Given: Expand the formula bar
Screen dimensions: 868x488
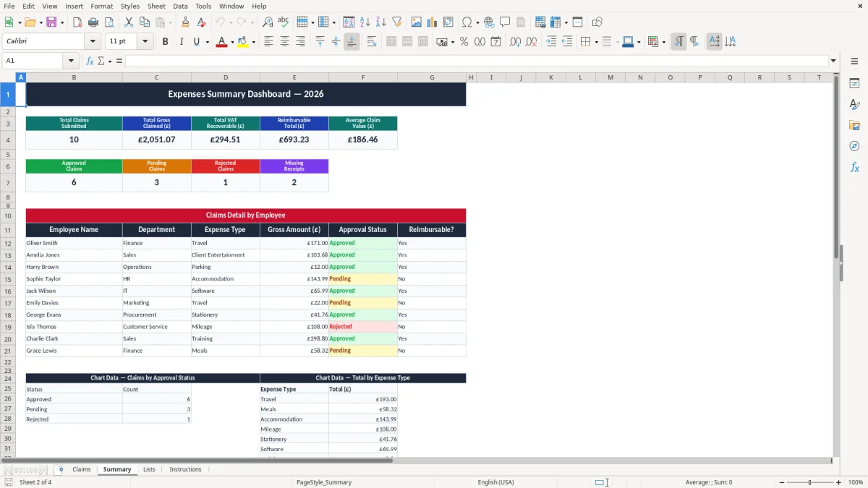Looking at the screenshot, I should [833, 61].
